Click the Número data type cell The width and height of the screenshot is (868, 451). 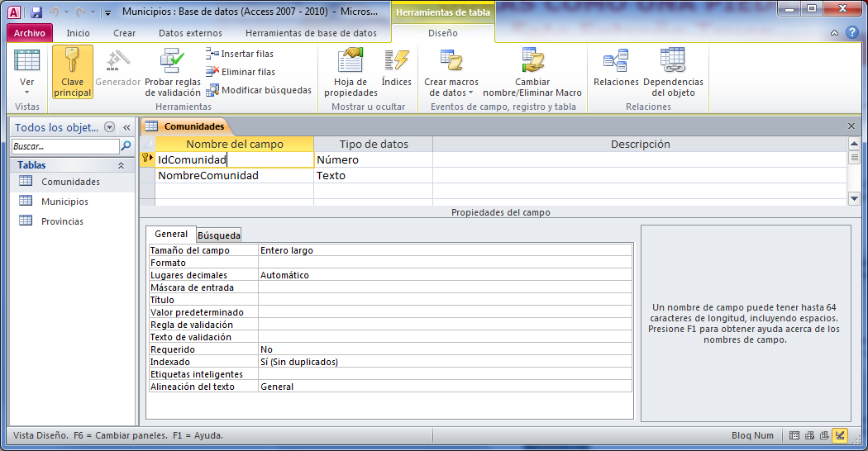(x=373, y=160)
